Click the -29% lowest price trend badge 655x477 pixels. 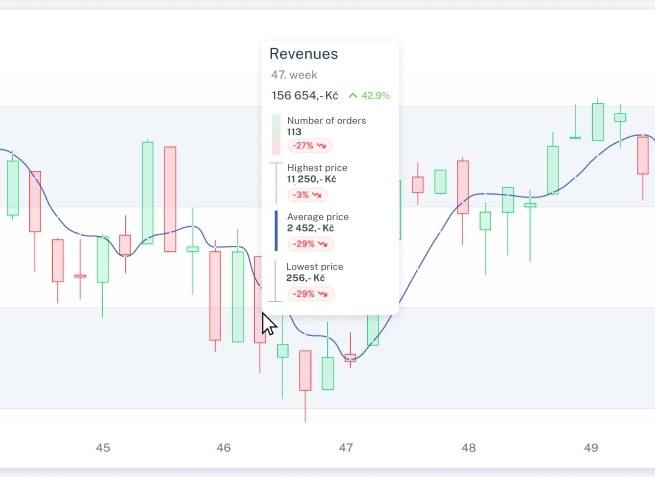(310, 294)
